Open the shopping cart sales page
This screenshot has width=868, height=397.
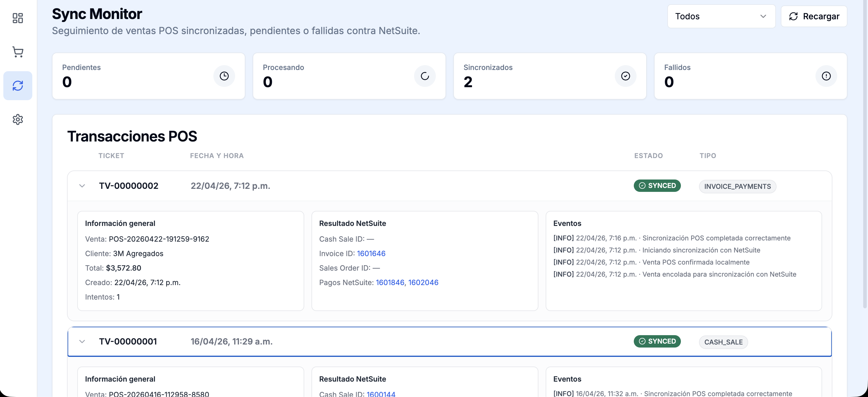tap(18, 52)
